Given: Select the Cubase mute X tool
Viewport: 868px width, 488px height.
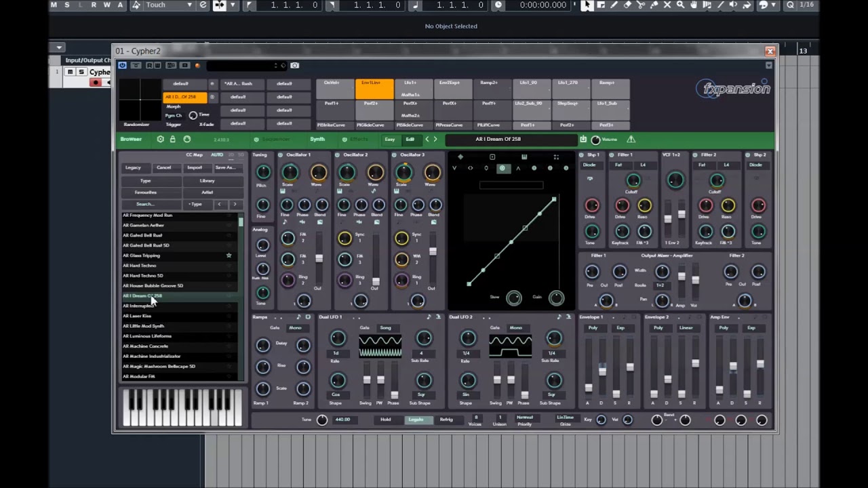Looking at the screenshot, I should pos(667,5).
